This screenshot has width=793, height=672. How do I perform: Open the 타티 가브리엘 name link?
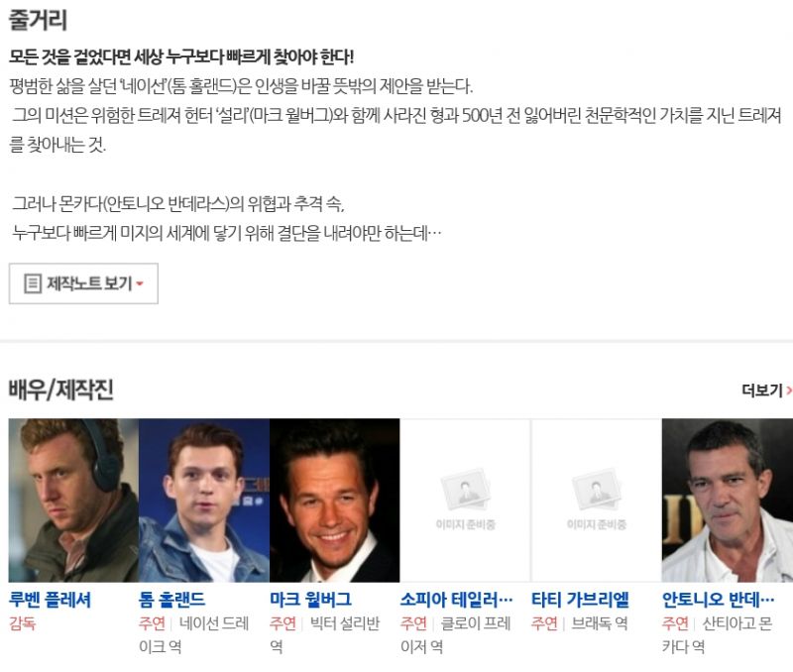pos(580,600)
